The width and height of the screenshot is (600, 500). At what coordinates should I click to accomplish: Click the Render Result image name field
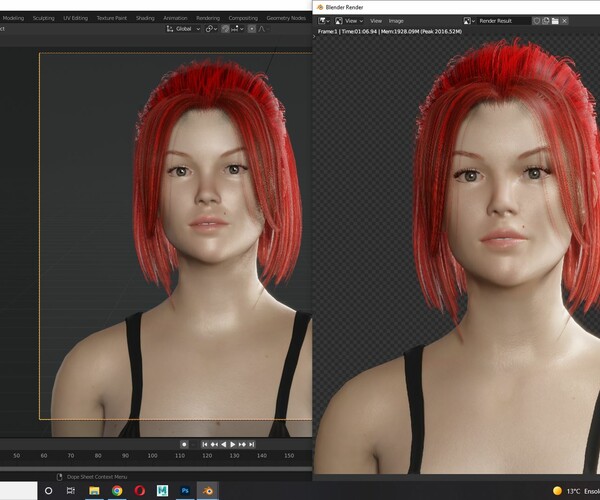503,21
